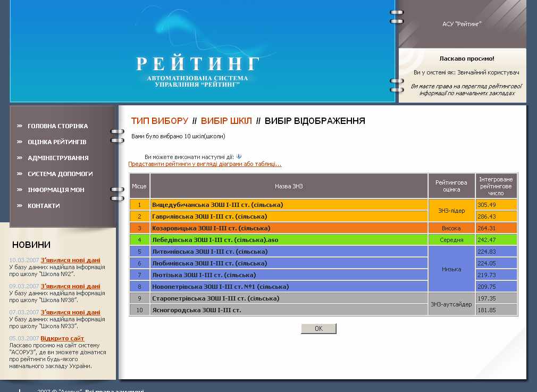537x392 pixels.
Task: Click the 'Середня' rating cell
Action: click(451, 240)
